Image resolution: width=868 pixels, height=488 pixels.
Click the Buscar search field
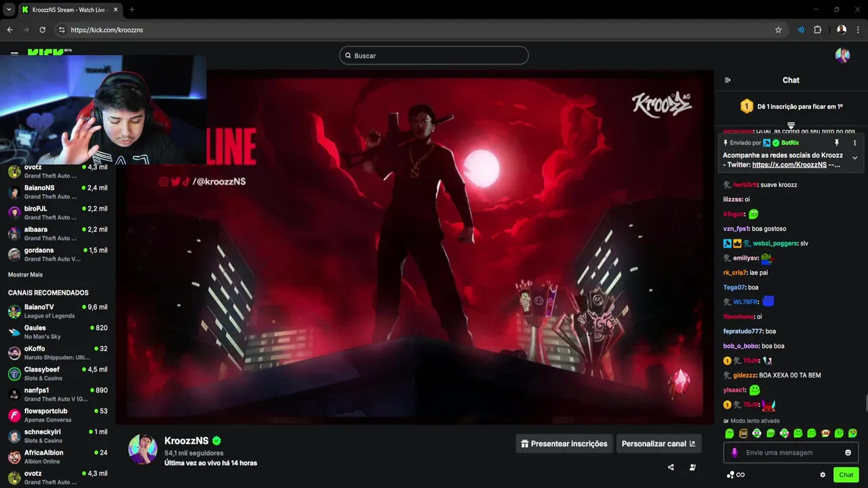pos(434,56)
